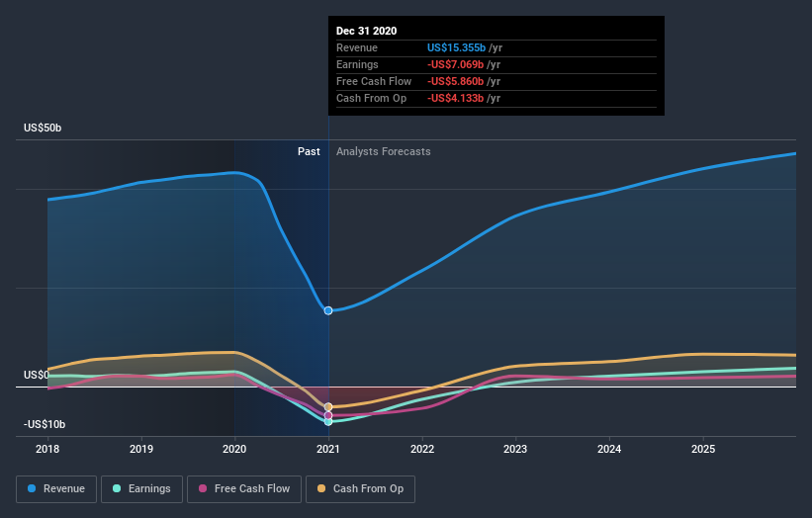The image size is (812, 518).
Task: Click the Analysts Forecasts label
Action: click(x=383, y=151)
